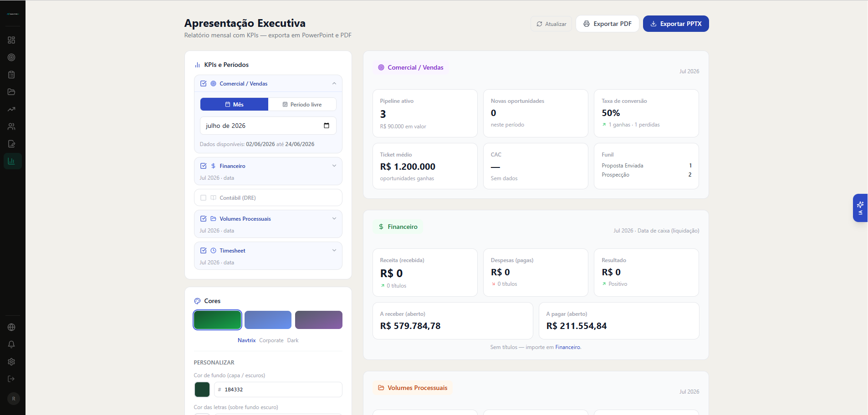Open the target icon in sidebar
Viewport: 868px width, 415px height.
coord(11,57)
